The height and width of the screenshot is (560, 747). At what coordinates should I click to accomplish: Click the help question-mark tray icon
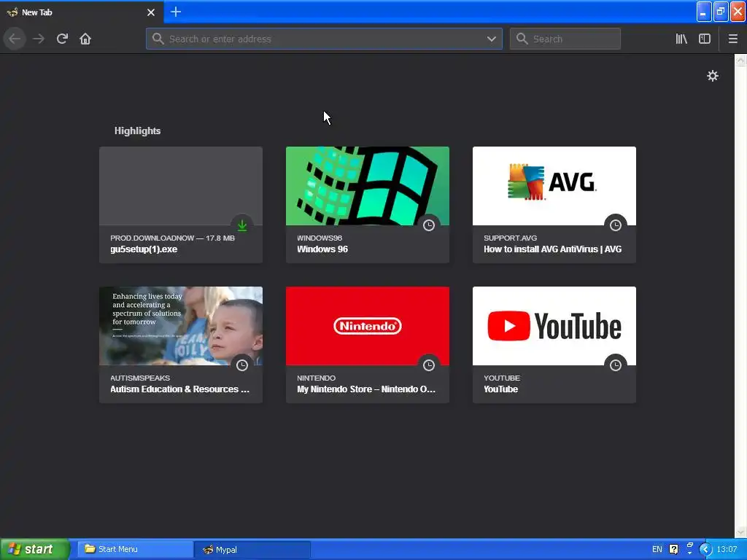point(673,549)
